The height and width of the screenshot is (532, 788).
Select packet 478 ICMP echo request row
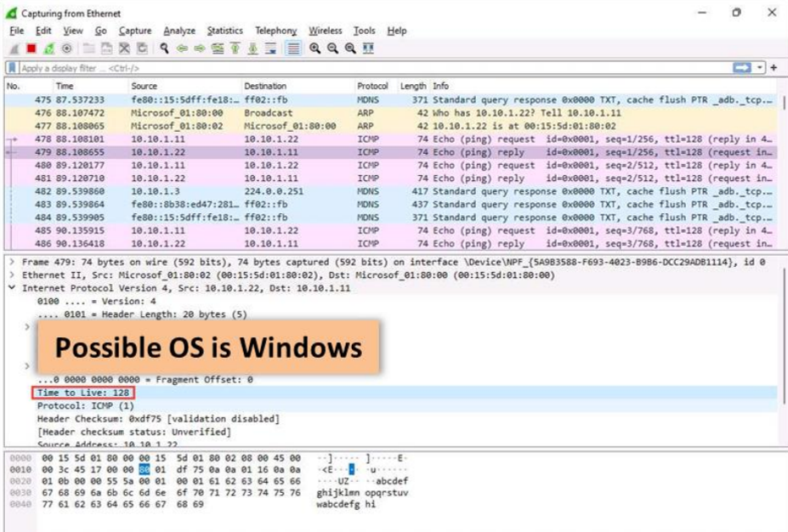pos(391,139)
